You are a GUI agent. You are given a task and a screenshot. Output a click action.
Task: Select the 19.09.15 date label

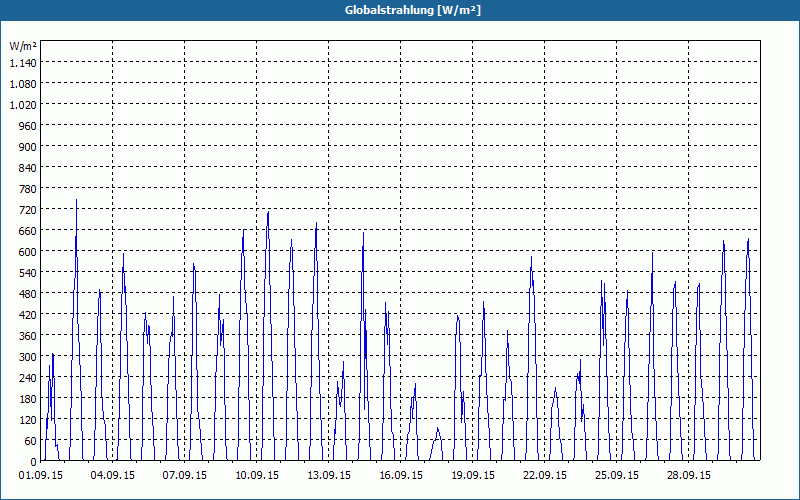472,476
